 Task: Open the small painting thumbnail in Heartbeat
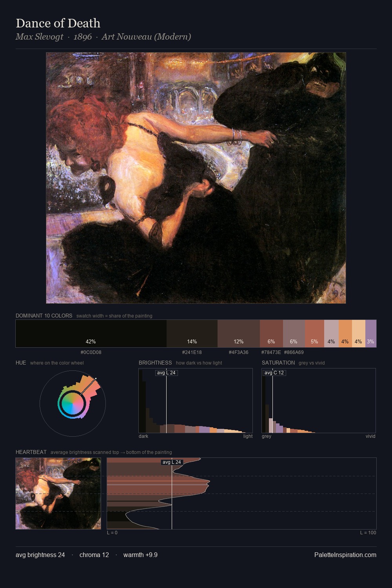(x=58, y=494)
